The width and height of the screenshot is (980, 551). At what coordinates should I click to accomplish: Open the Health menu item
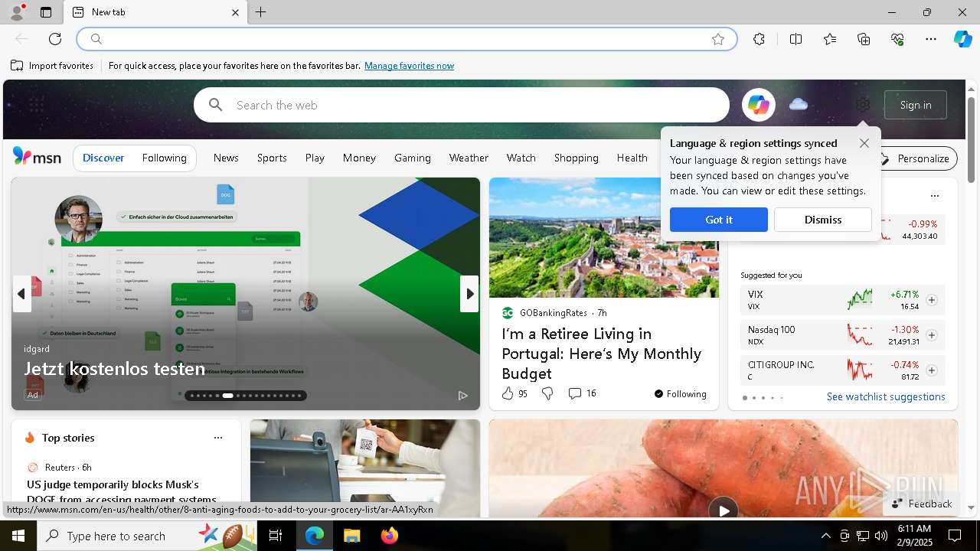point(632,158)
